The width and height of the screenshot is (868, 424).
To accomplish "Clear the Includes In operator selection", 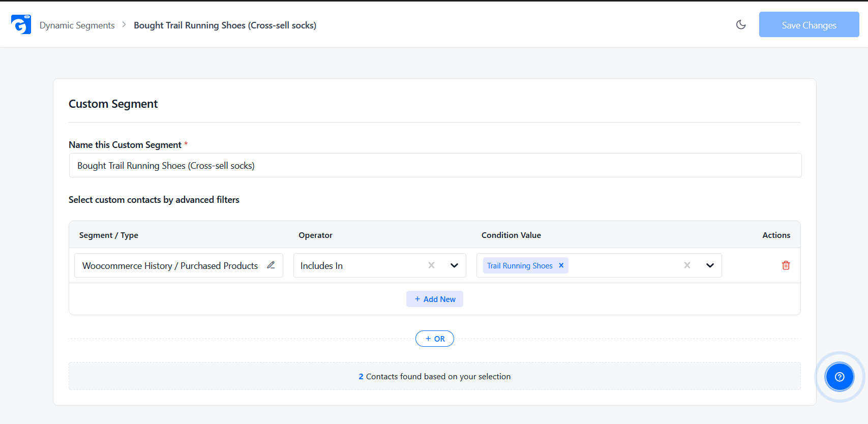I will (431, 265).
